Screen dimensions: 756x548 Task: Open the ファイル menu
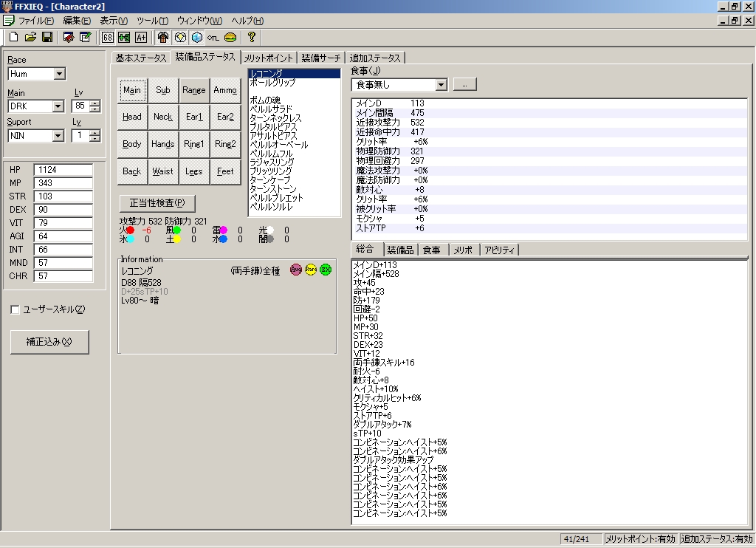[x=36, y=21]
